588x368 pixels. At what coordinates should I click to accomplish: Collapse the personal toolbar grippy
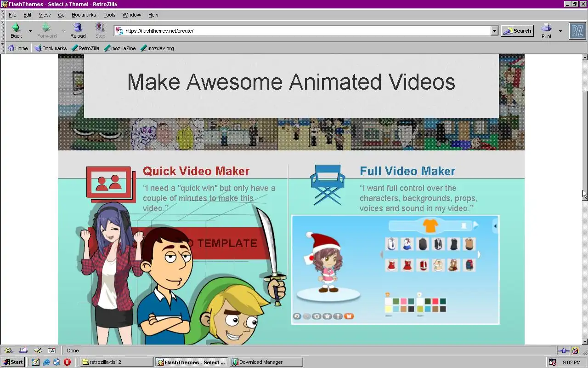point(3,48)
